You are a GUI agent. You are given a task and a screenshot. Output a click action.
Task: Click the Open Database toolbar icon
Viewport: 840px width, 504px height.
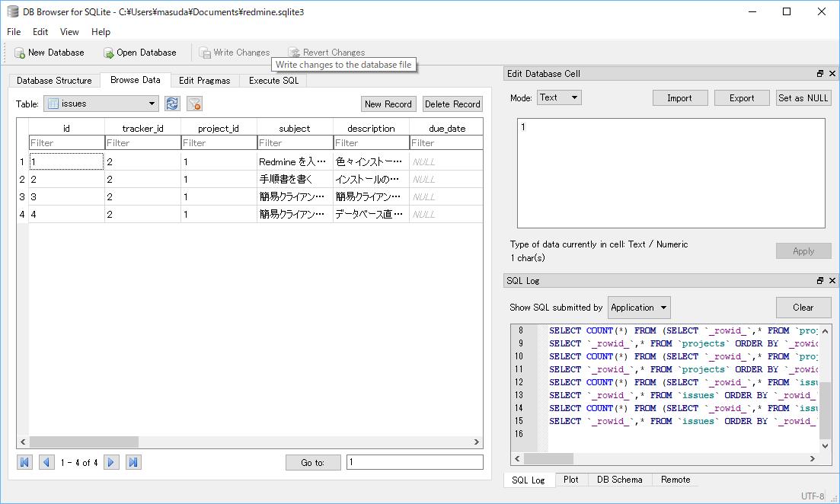[x=108, y=53]
